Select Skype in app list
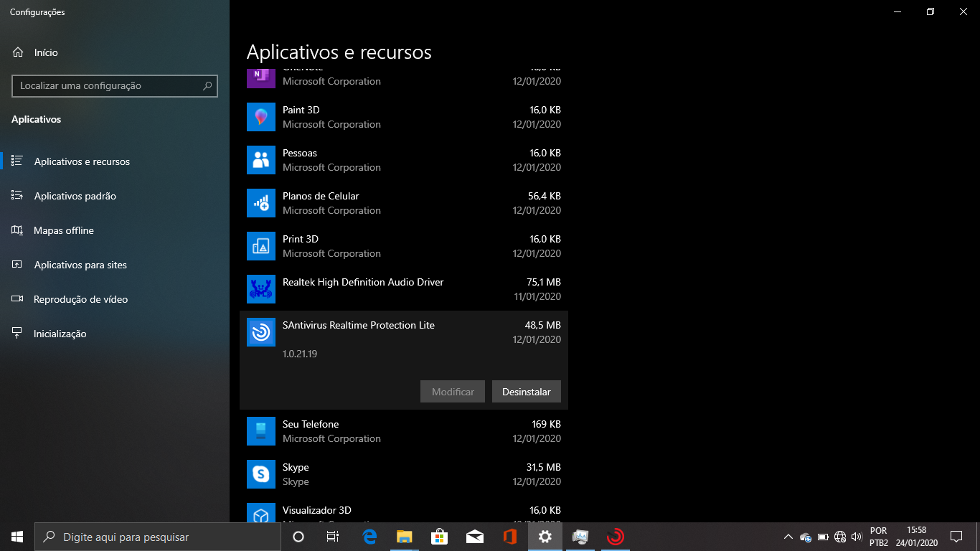The height and width of the screenshot is (551, 980). [x=404, y=474]
